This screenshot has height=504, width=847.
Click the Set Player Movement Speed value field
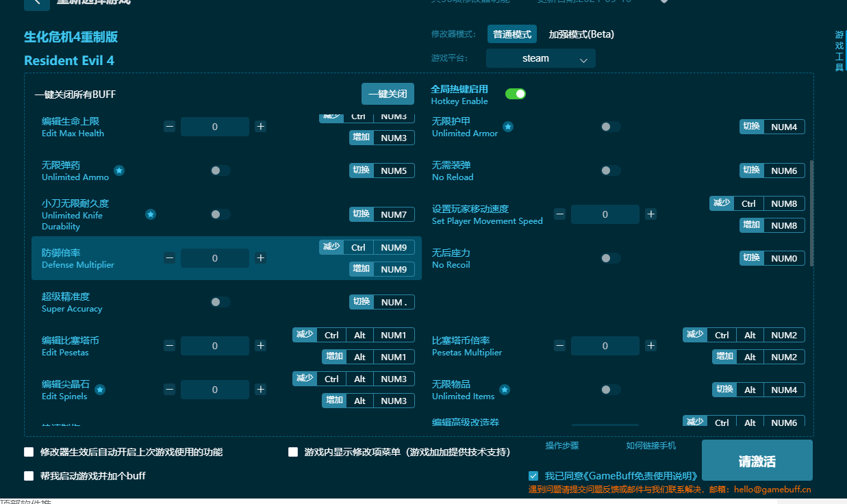(x=605, y=214)
